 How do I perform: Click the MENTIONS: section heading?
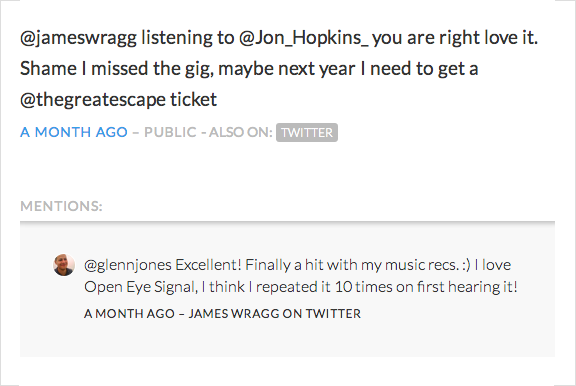point(61,206)
